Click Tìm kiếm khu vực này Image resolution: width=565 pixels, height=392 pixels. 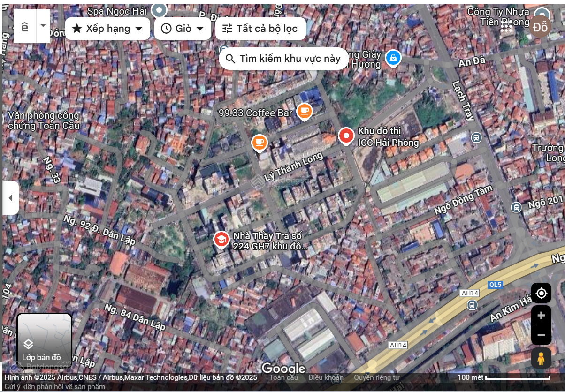[283, 59]
